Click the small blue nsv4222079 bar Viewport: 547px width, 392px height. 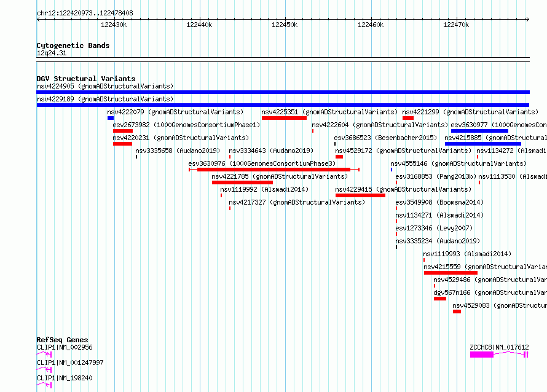click(111, 118)
